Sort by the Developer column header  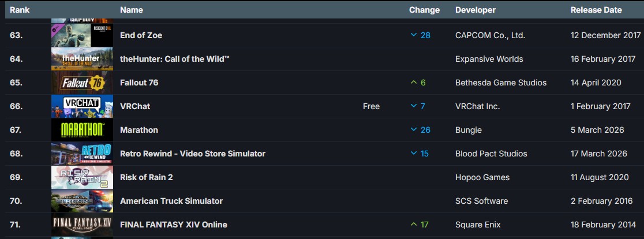[475, 10]
